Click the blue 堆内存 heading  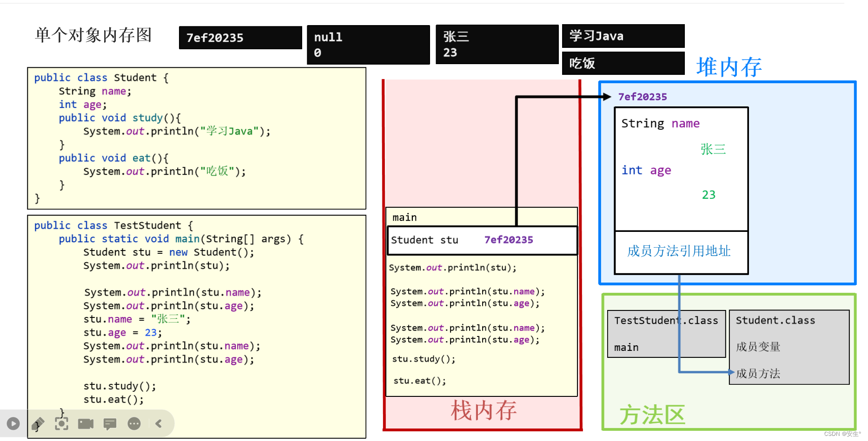pyautogui.click(x=729, y=67)
